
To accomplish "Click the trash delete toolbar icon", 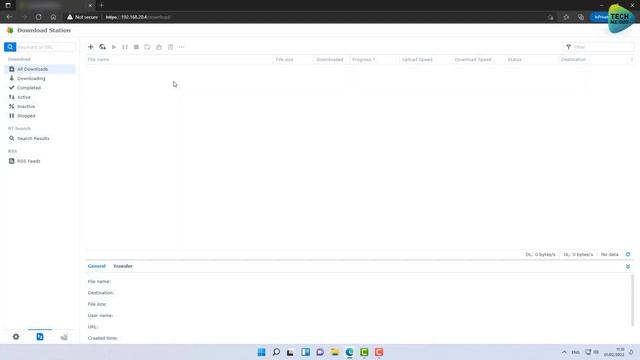I will pos(171,47).
